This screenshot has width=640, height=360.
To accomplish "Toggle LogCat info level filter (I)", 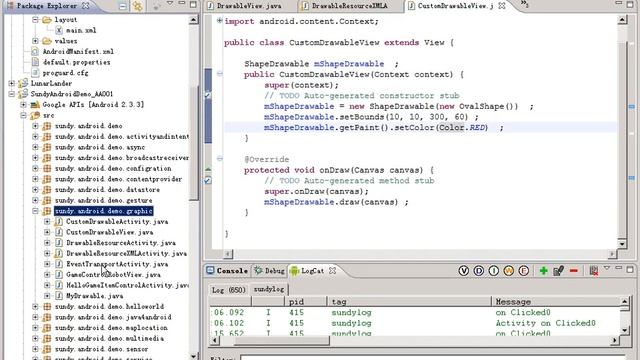I will tap(493, 271).
